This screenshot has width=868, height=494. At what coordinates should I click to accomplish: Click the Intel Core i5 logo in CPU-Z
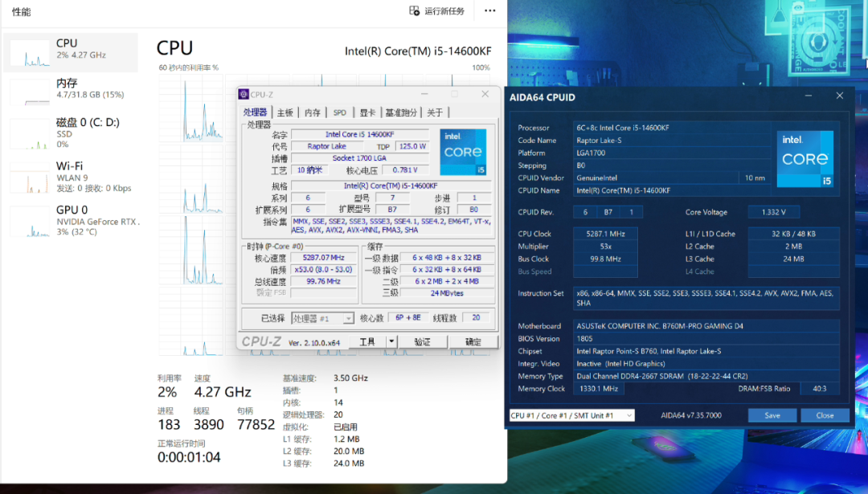click(463, 152)
